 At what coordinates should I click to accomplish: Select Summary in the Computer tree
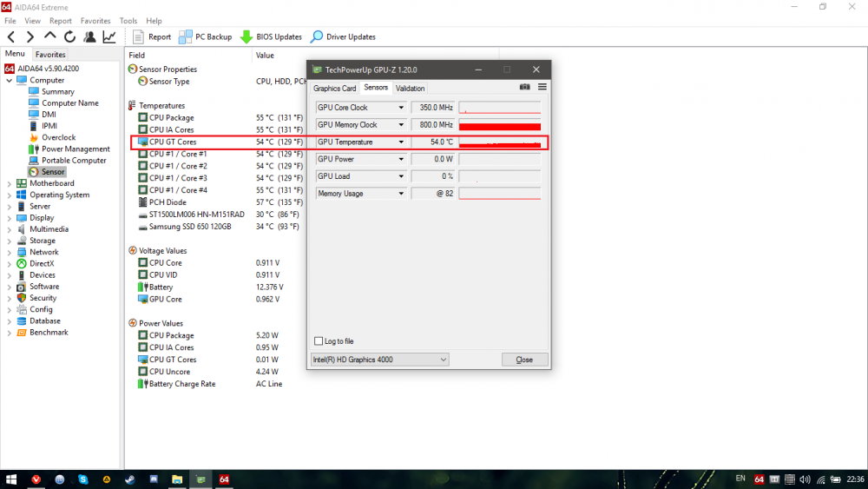point(57,91)
